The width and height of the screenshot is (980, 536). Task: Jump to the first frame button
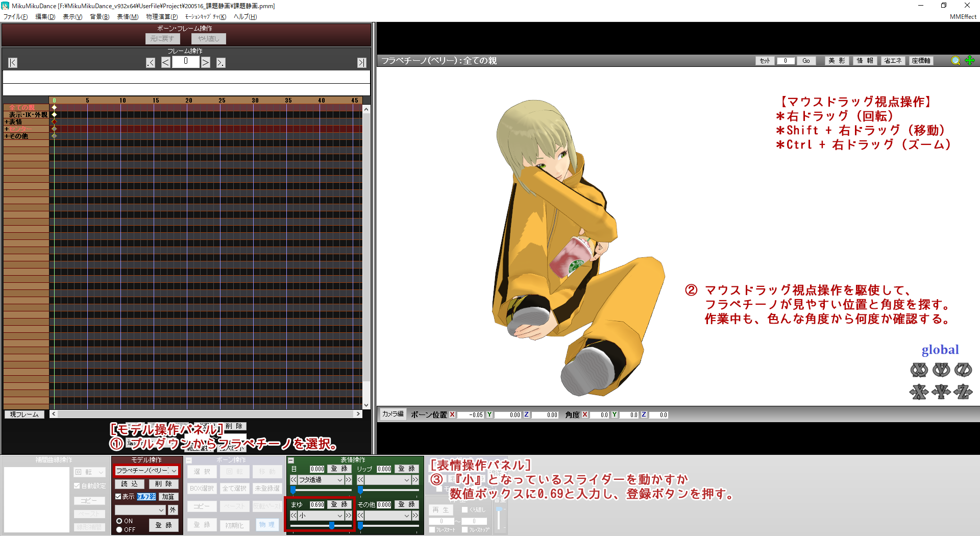tap(13, 63)
